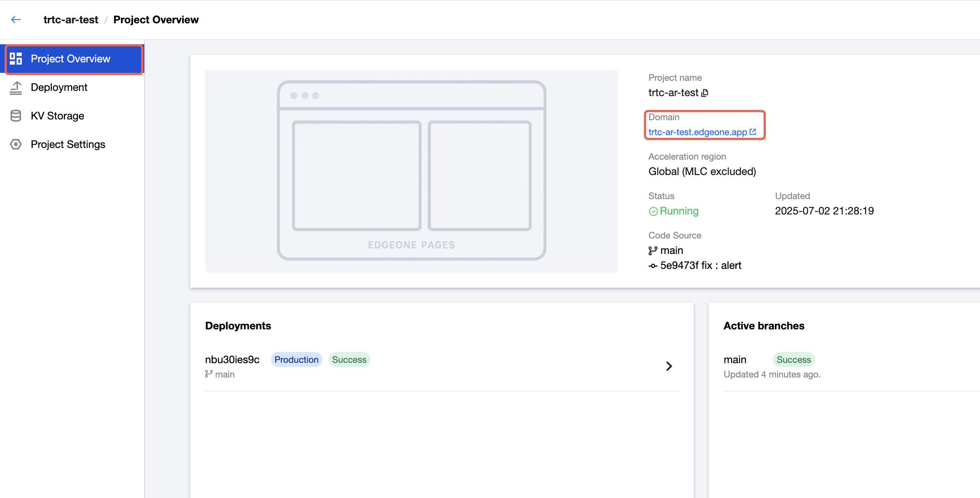Click the green Running status icon
980x498 pixels.
(x=653, y=211)
